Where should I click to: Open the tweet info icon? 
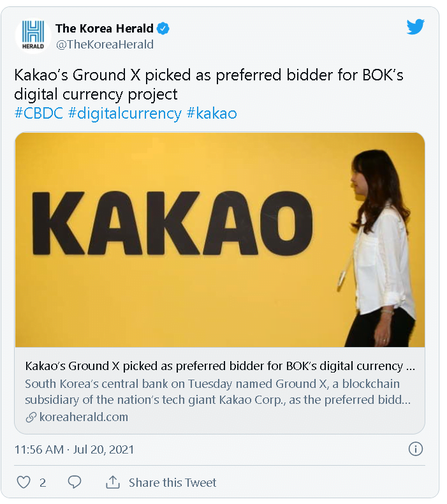[x=415, y=449]
